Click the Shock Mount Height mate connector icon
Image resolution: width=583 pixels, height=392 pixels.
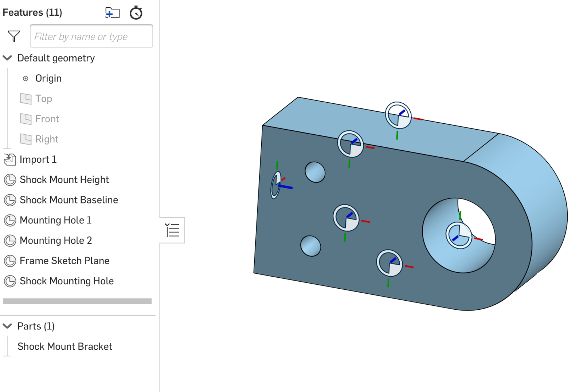pyautogui.click(x=10, y=180)
